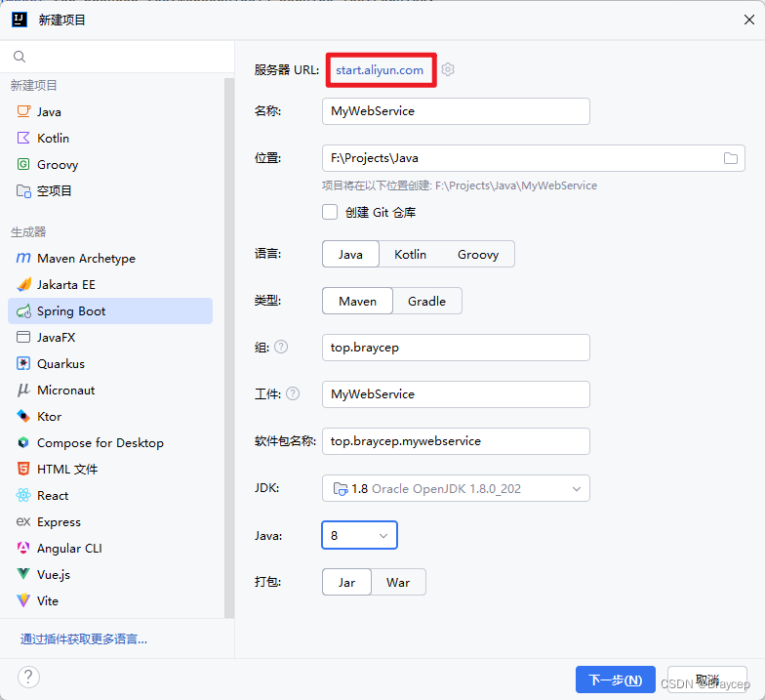Choose the Jakarta EE generator icon
This screenshot has width=765, height=700.
click(23, 284)
